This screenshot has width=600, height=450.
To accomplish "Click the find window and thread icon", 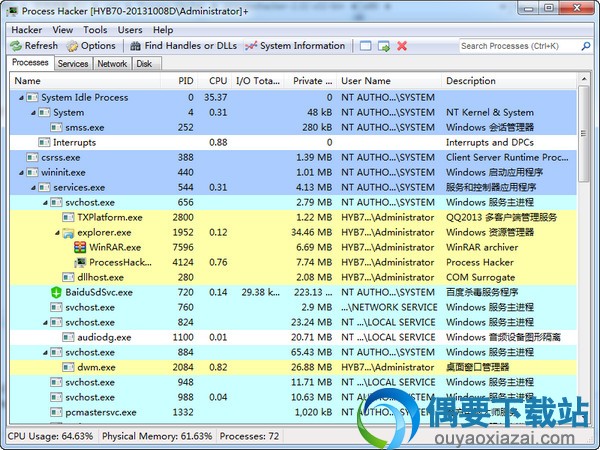I will coord(383,46).
